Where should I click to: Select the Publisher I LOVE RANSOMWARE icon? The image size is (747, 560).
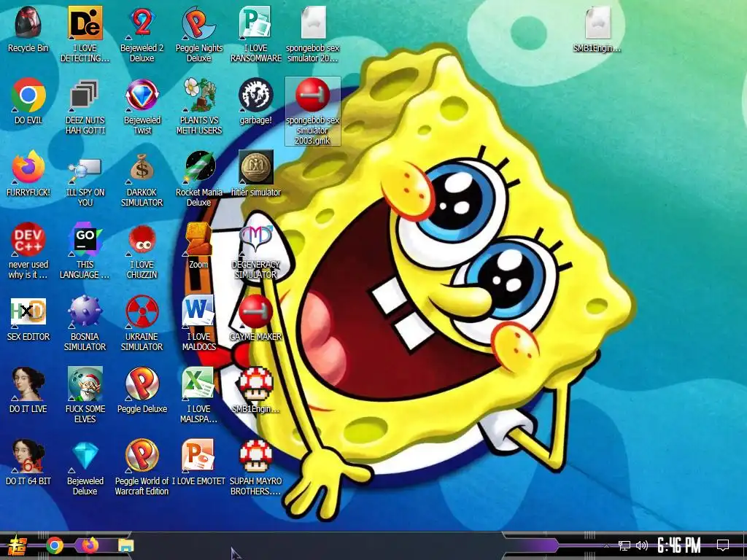pos(256,23)
